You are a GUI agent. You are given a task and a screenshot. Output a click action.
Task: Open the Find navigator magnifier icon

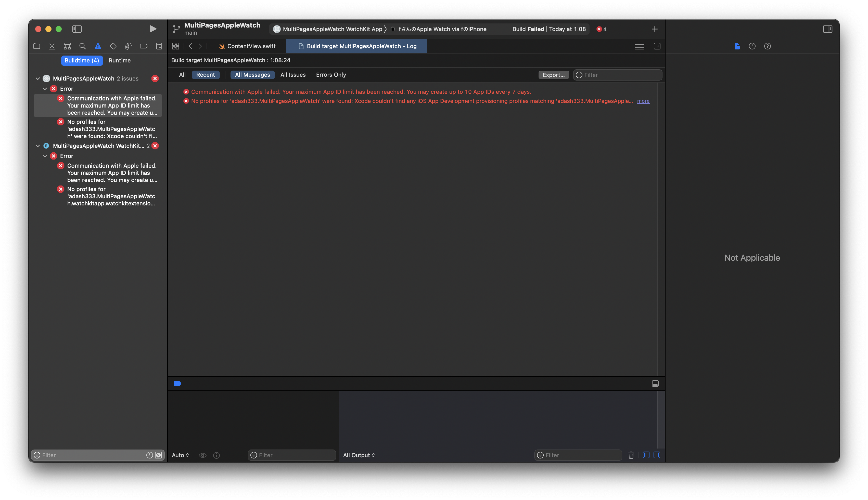click(x=82, y=46)
